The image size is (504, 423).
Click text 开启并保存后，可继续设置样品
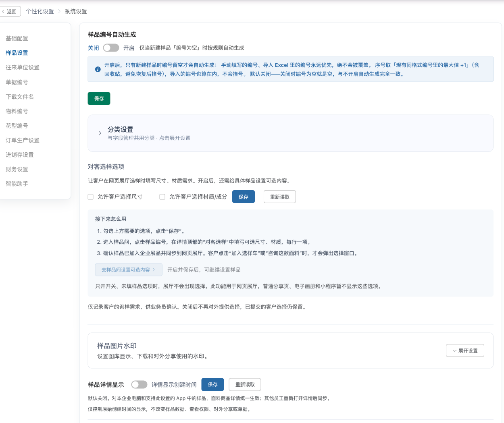coord(204,270)
